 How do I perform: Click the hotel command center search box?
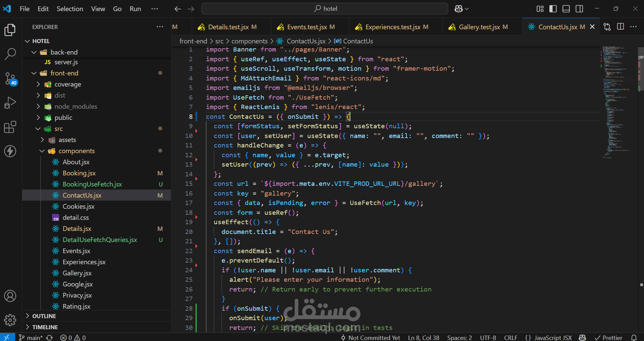click(325, 9)
